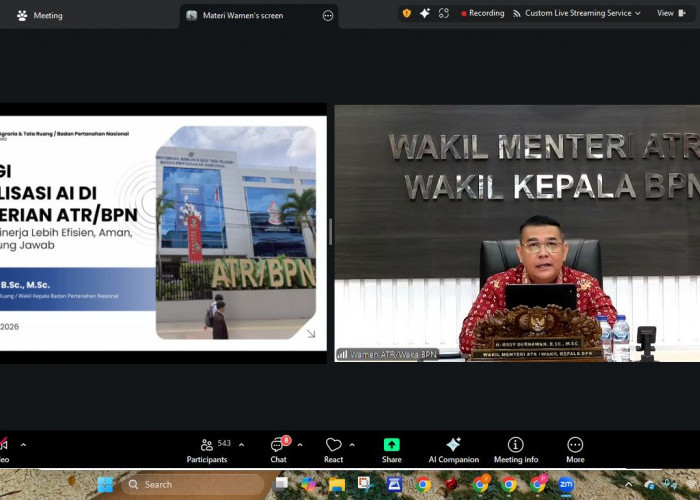Click the shared slide presentation area
This screenshot has height=500, width=700.
pos(163,233)
